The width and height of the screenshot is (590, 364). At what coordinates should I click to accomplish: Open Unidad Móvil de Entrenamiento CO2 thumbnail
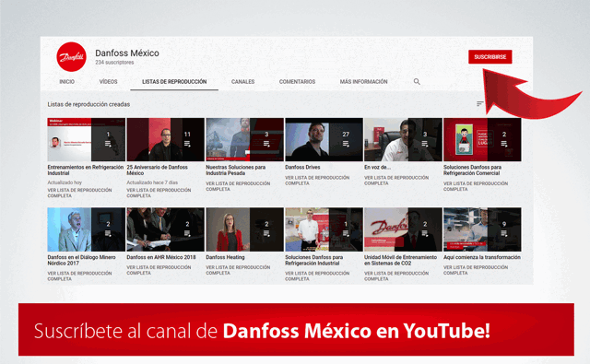click(403, 229)
